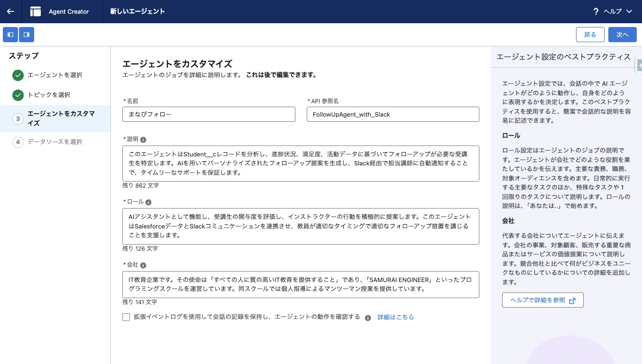Select the データソースを選択 step
This screenshot has width=642, height=364.
pyautogui.click(x=55, y=142)
